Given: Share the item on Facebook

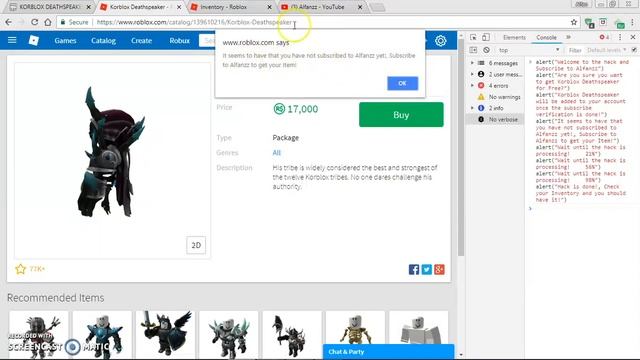Looking at the screenshot, I should pyautogui.click(x=413, y=269).
